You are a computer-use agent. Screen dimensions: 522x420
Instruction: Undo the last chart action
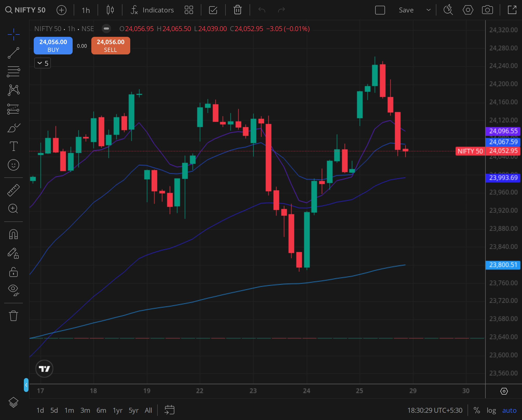coord(262,10)
